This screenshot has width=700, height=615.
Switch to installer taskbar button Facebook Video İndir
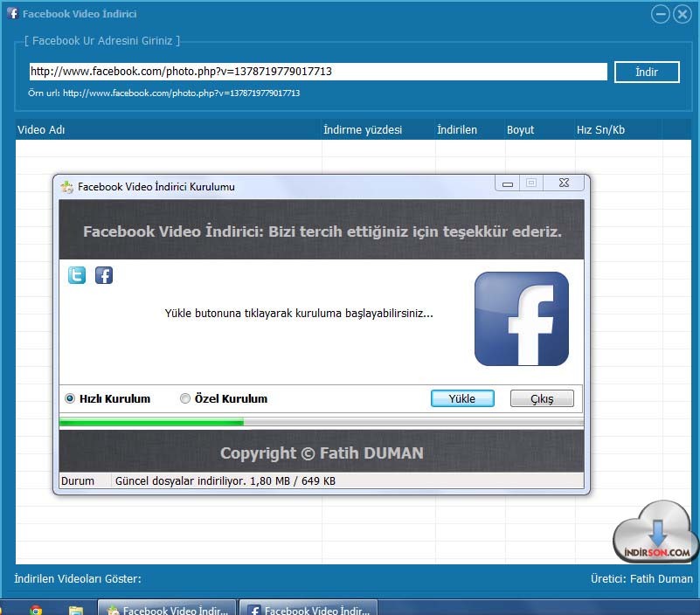coord(167,608)
